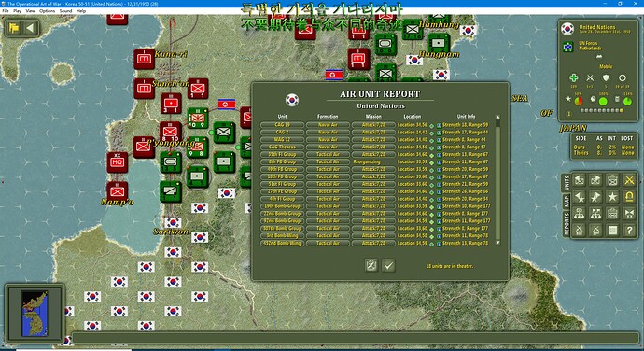The height and width of the screenshot is (351, 644).
Task: Click the left arrow button at top-left
Action: coord(30,28)
